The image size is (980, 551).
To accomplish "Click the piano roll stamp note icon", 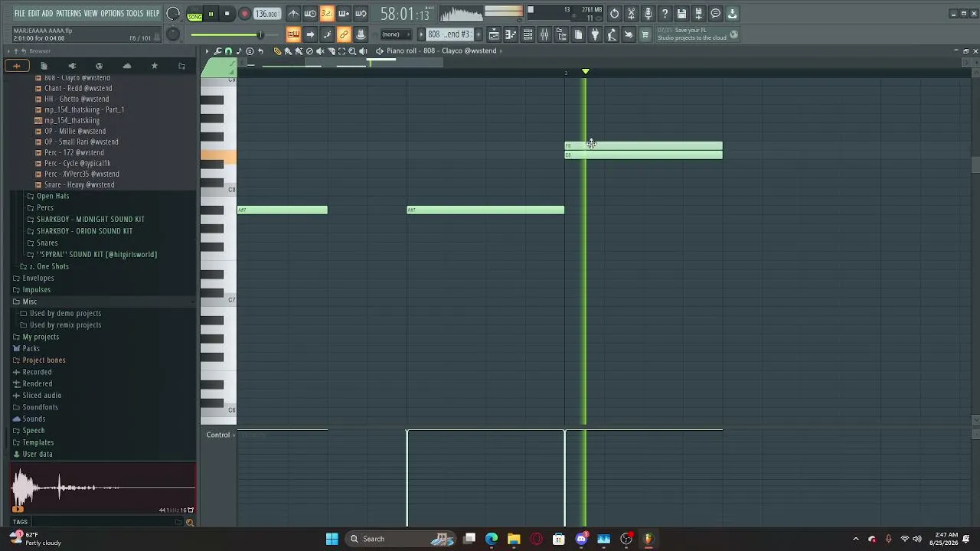I will 239,51.
